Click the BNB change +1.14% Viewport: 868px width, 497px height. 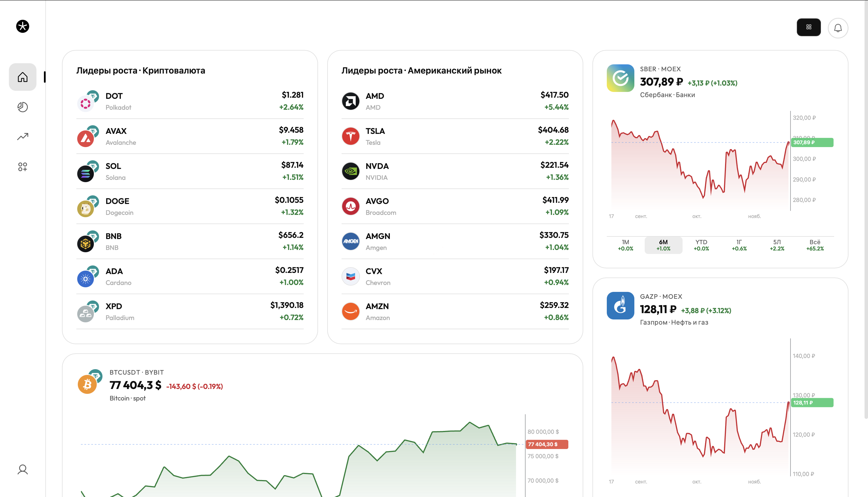point(293,247)
